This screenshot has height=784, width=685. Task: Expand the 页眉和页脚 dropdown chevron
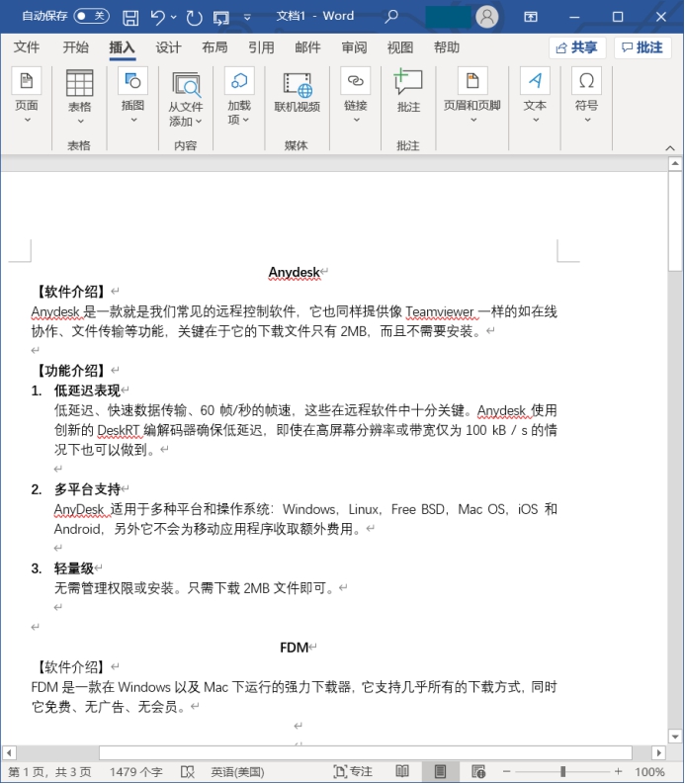(473, 120)
